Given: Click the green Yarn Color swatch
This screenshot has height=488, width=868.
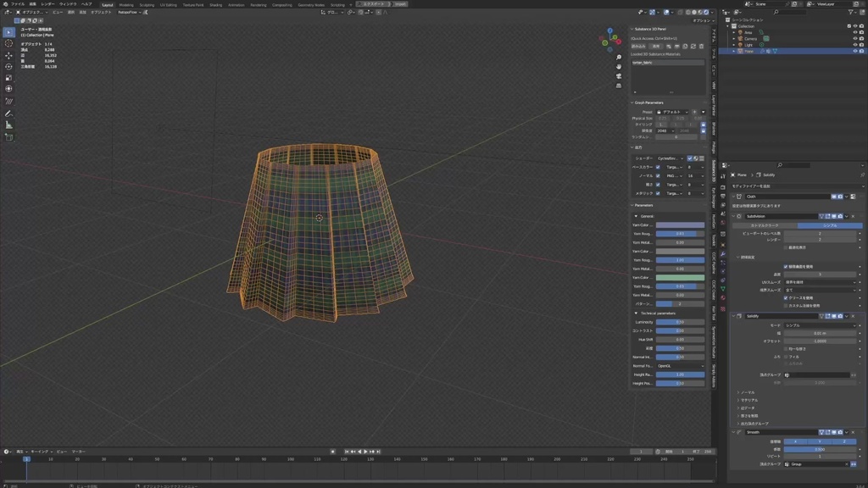Looking at the screenshot, I should [x=681, y=278].
